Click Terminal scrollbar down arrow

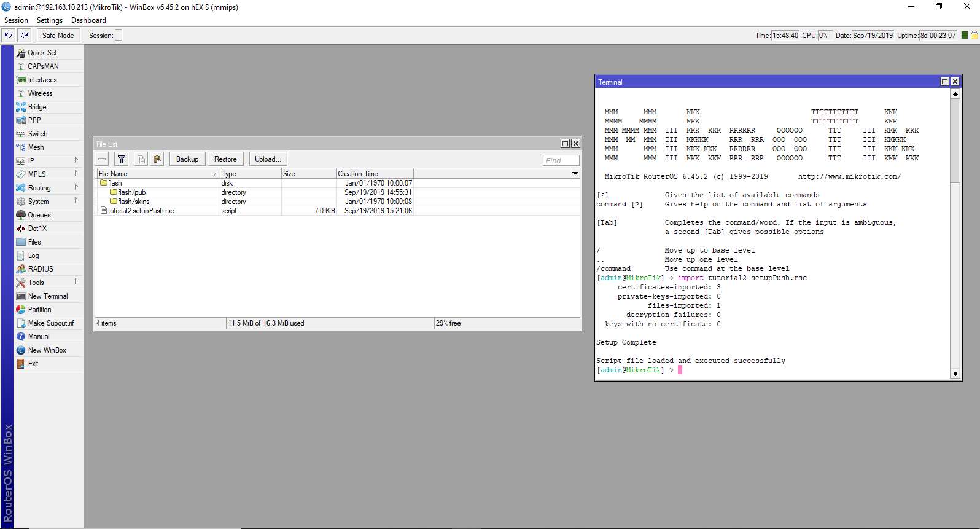[x=955, y=374]
